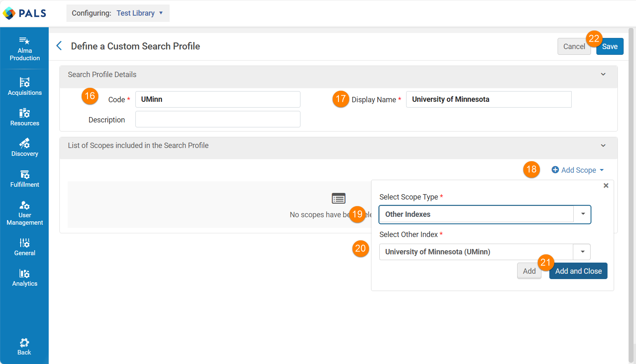The width and height of the screenshot is (636, 364).
Task: Go back using the left arrow
Action: [x=59, y=46]
